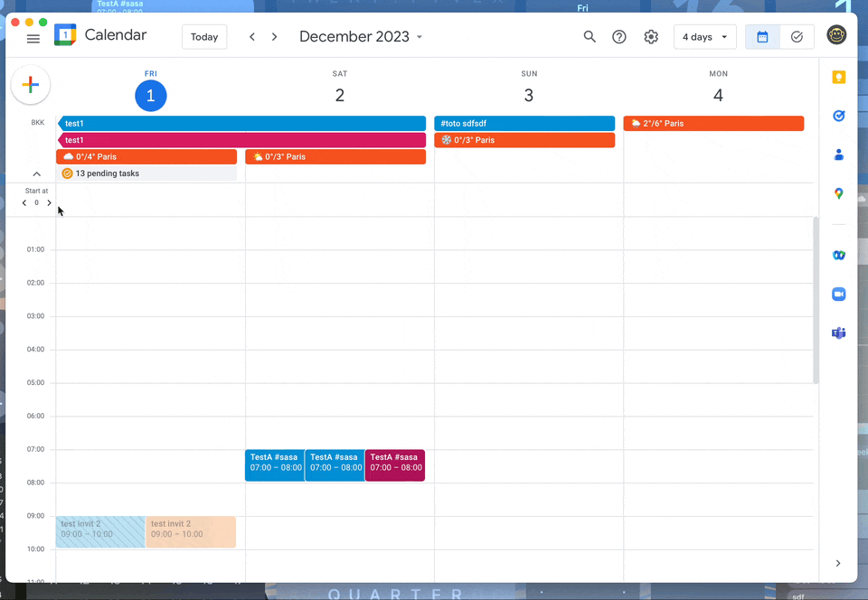Viewport: 868px width, 600px height.
Task: Open the orange test invit 2 event
Action: pos(191,532)
